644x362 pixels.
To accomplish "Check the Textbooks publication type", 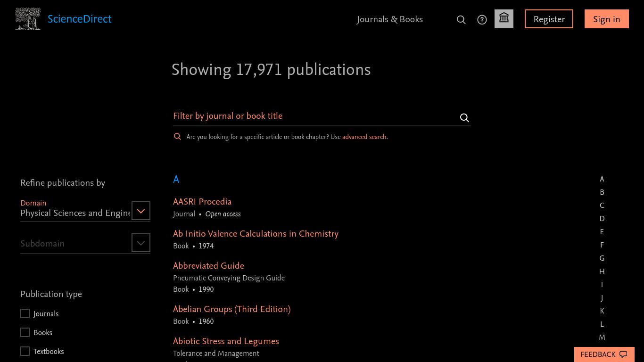I will pyautogui.click(x=25, y=351).
